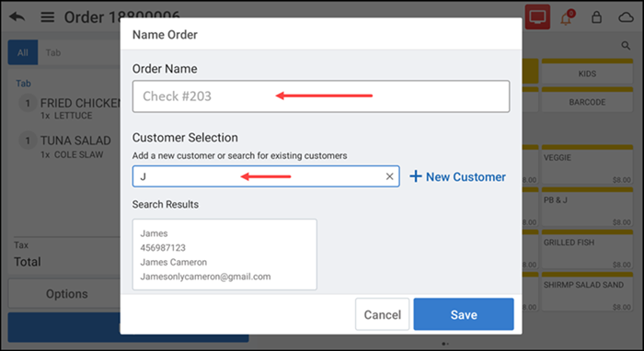This screenshot has height=351, width=644.
Task: Click the email Jamesonlycameron@gmail.com
Action: (x=205, y=277)
